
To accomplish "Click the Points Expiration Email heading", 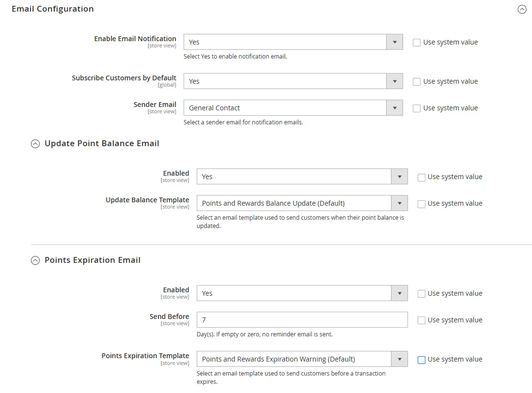I will click(x=92, y=260).
